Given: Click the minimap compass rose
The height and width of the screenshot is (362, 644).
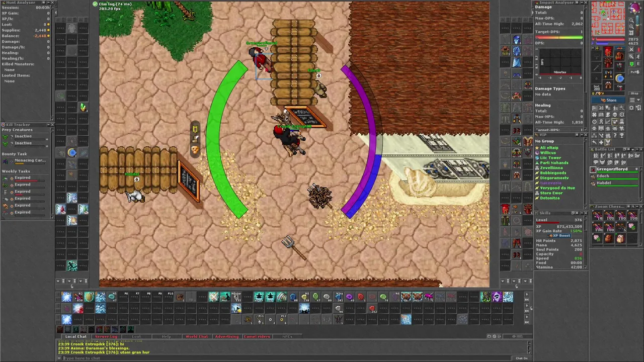Looking at the screenshot, I should [x=635, y=8].
